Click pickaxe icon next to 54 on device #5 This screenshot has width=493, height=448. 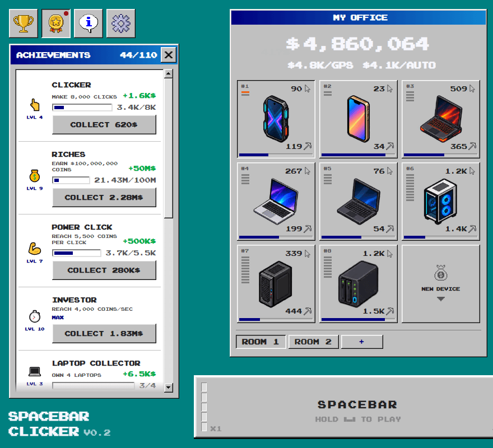tap(390, 228)
